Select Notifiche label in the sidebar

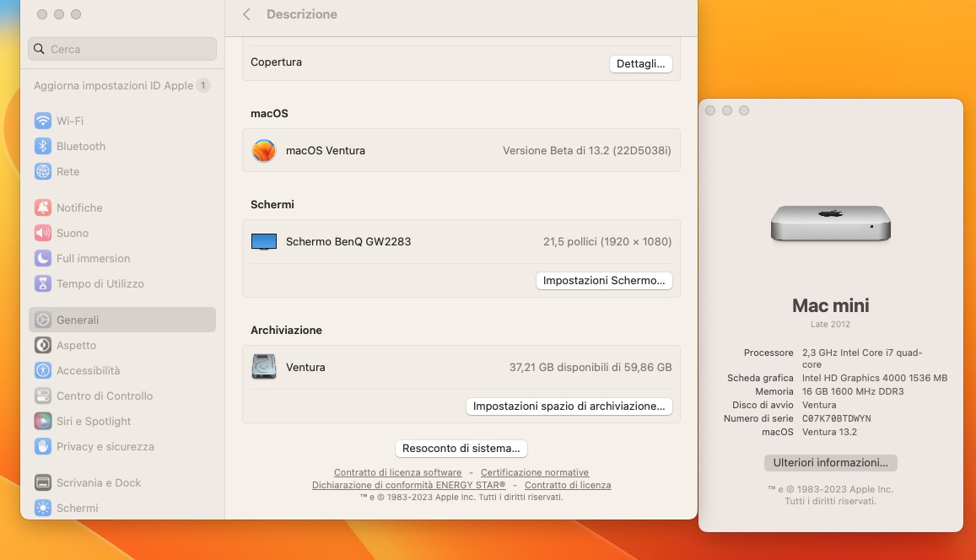pyautogui.click(x=79, y=207)
